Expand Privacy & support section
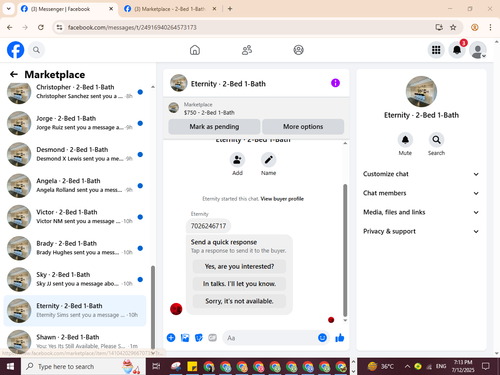 coord(421,231)
